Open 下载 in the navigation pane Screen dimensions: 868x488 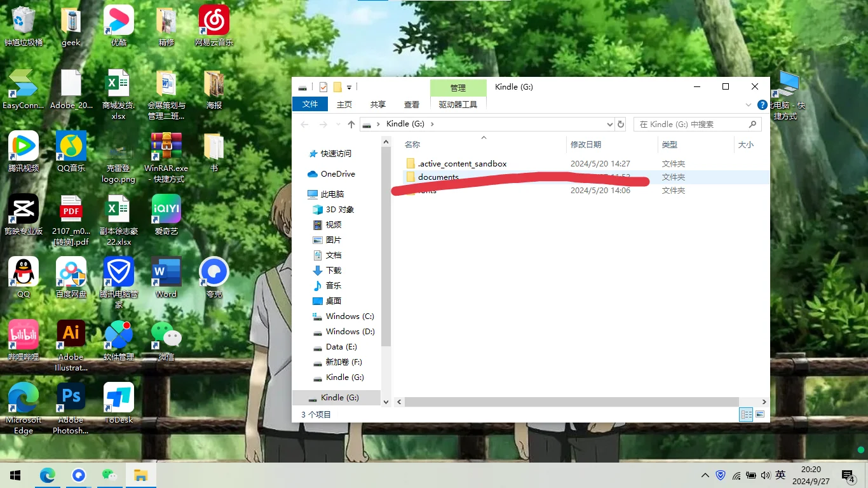[x=334, y=271]
